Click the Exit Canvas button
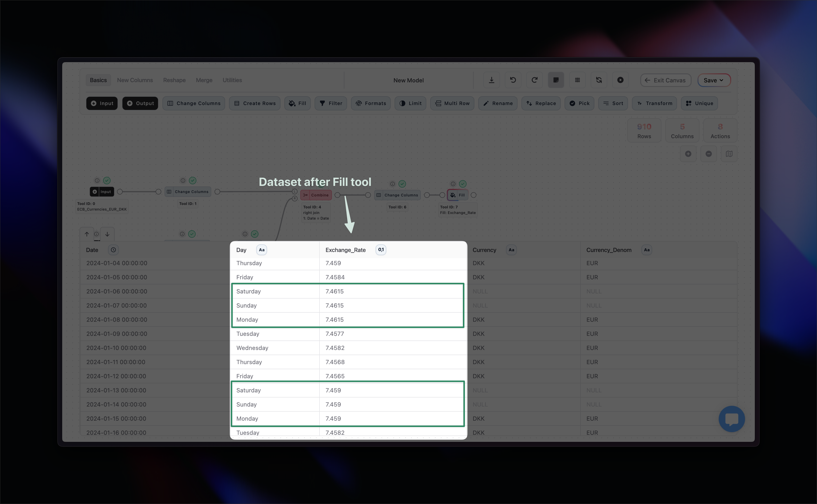Screen dimensions: 817x504 point(665,80)
